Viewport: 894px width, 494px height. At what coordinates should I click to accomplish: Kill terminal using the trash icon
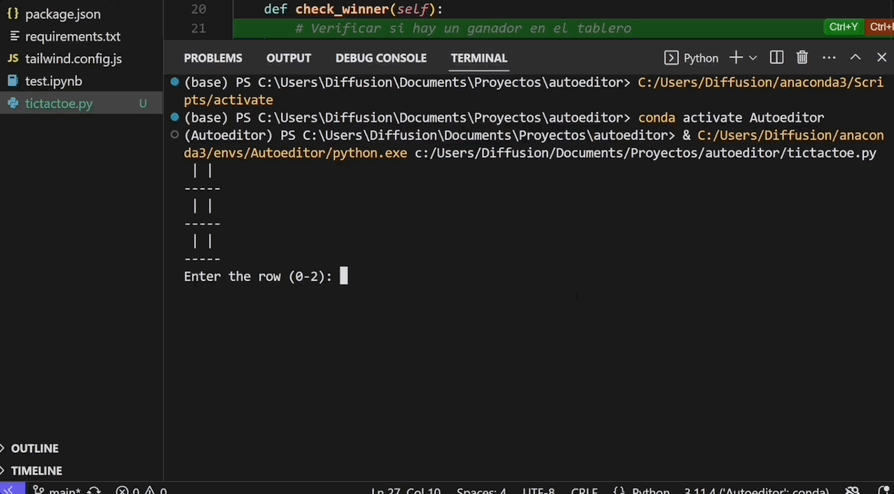[802, 58]
